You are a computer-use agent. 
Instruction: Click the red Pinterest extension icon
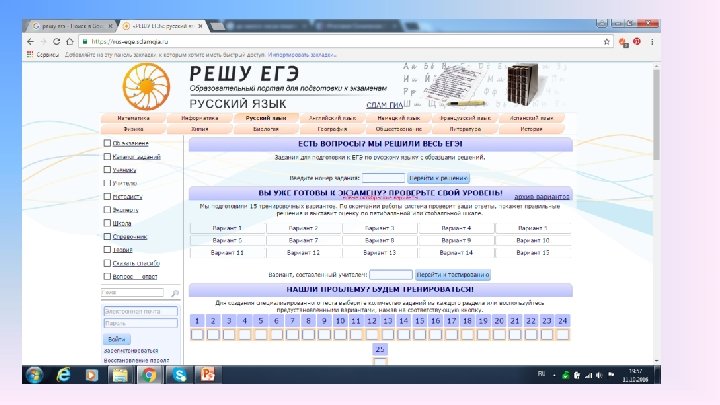click(637, 42)
